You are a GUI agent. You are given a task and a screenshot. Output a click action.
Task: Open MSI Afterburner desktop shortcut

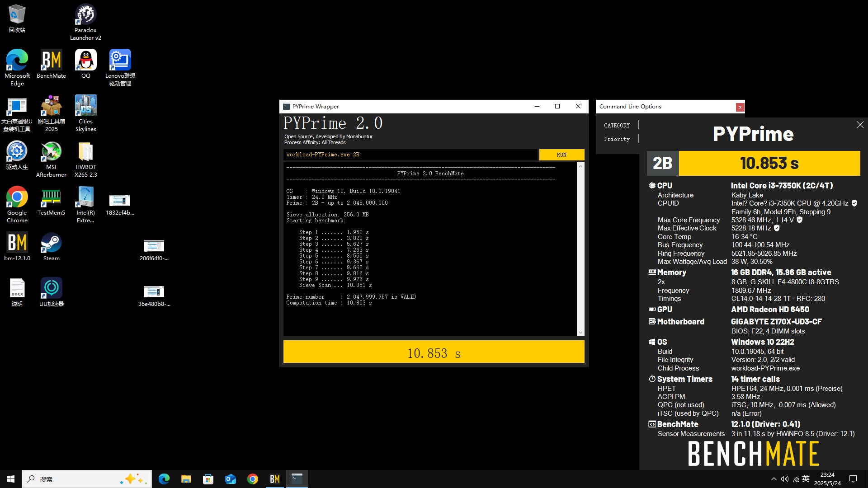pos(51,159)
